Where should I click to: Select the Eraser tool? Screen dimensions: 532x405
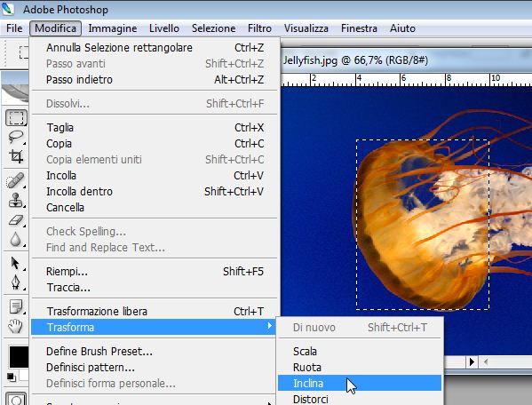[16, 220]
